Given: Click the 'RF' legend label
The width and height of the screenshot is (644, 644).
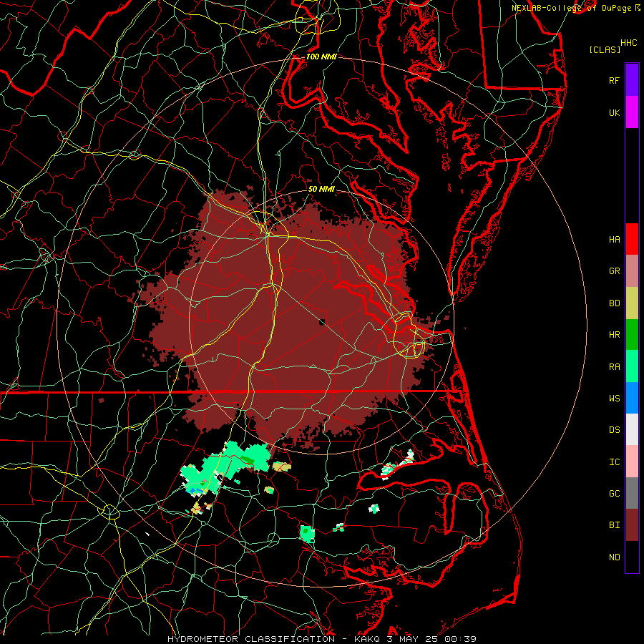Looking at the screenshot, I should [614, 80].
